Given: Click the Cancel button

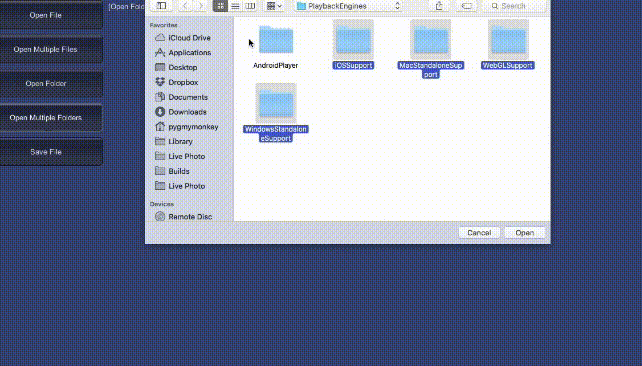Looking at the screenshot, I should tap(479, 233).
